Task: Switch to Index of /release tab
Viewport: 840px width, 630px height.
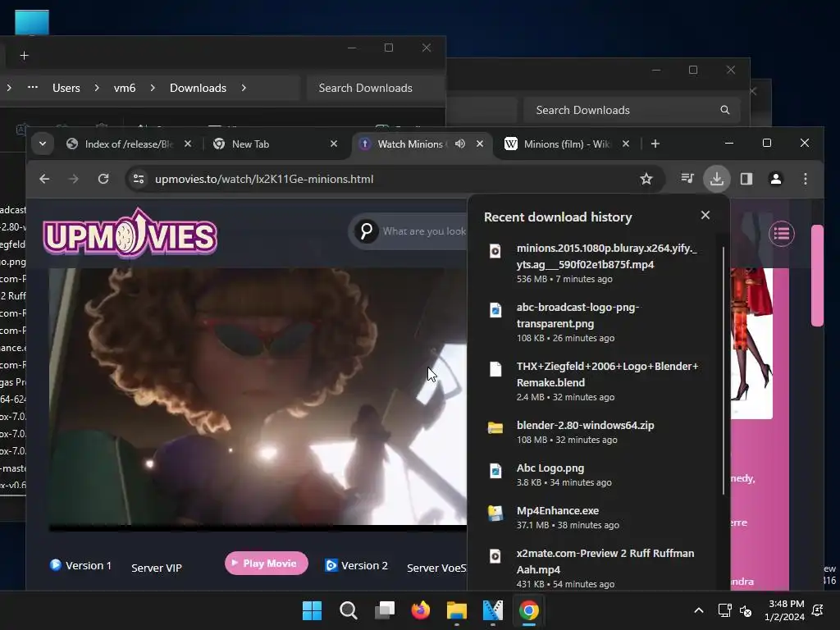Action: [128, 144]
